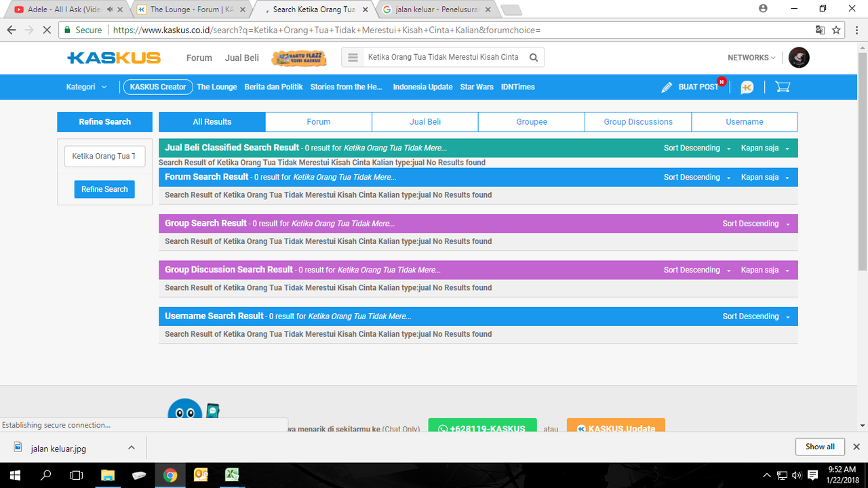Open Sort Descending in Group Discussion results
Image resolution: width=868 pixels, height=488 pixels.
[697, 270]
